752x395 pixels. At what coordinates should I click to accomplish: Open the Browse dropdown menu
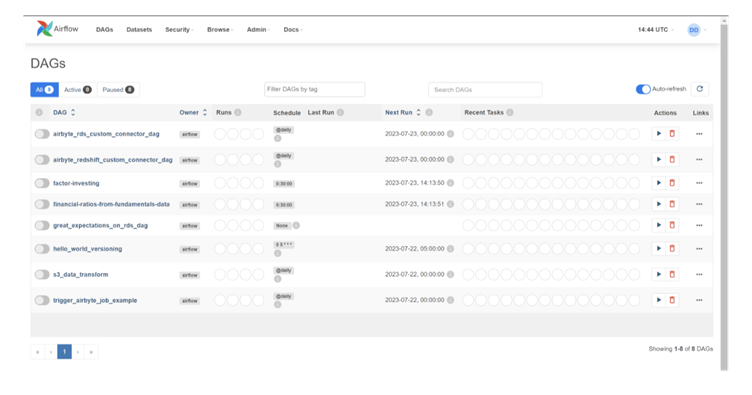point(220,30)
